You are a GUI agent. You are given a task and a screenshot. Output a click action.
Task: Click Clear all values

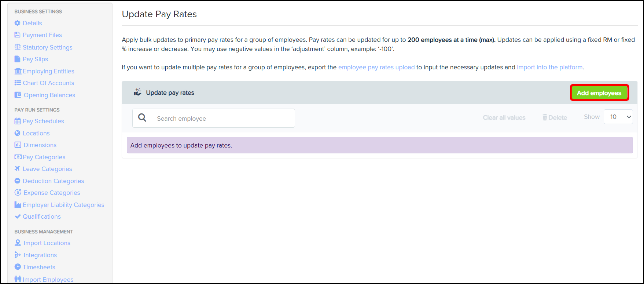click(504, 117)
